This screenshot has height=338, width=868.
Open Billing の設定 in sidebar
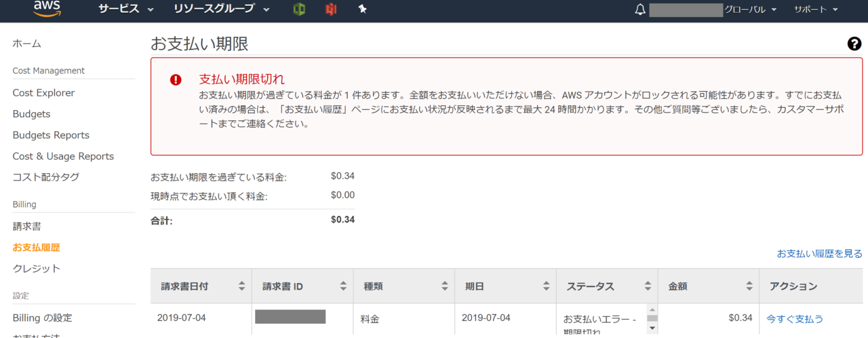pos(42,318)
